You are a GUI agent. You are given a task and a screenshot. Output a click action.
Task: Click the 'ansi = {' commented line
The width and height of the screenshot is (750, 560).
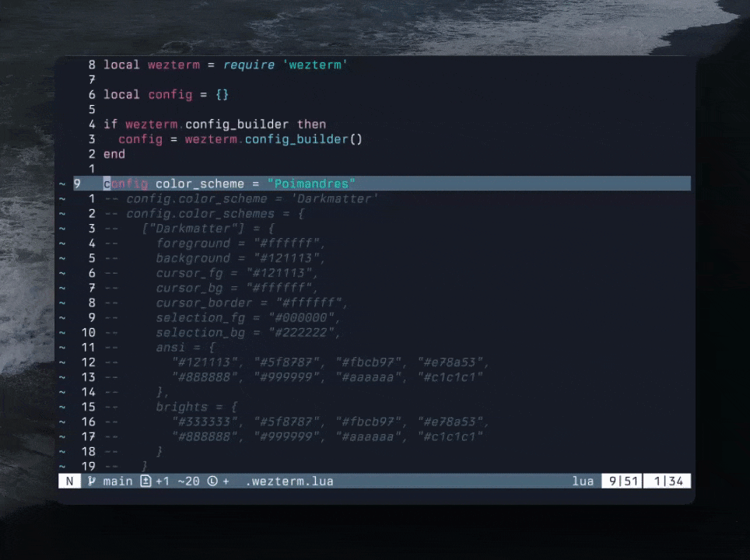185,348
